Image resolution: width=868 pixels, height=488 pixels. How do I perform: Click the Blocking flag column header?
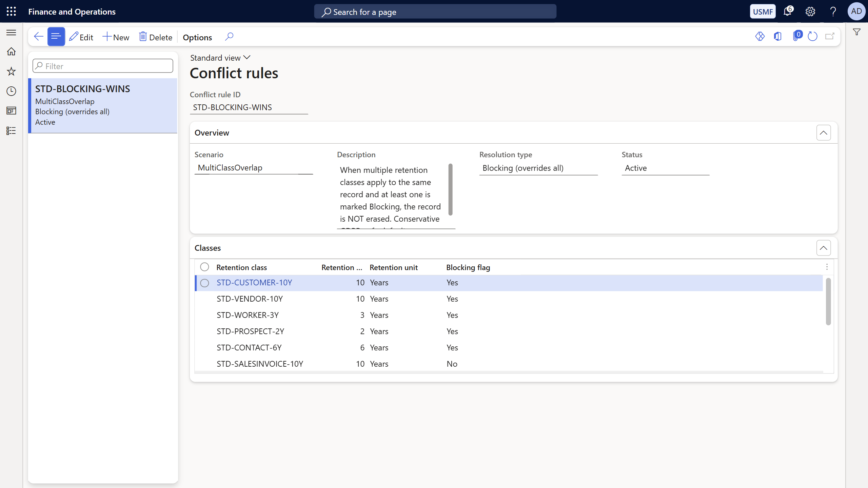pyautogui.click(x=468, y=267)
